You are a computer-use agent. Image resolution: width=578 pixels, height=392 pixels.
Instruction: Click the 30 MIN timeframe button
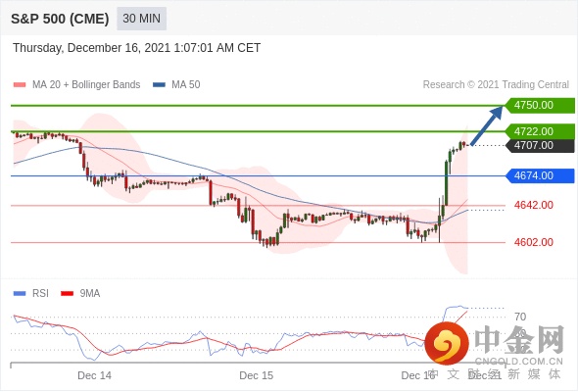[x=141, y=19]
